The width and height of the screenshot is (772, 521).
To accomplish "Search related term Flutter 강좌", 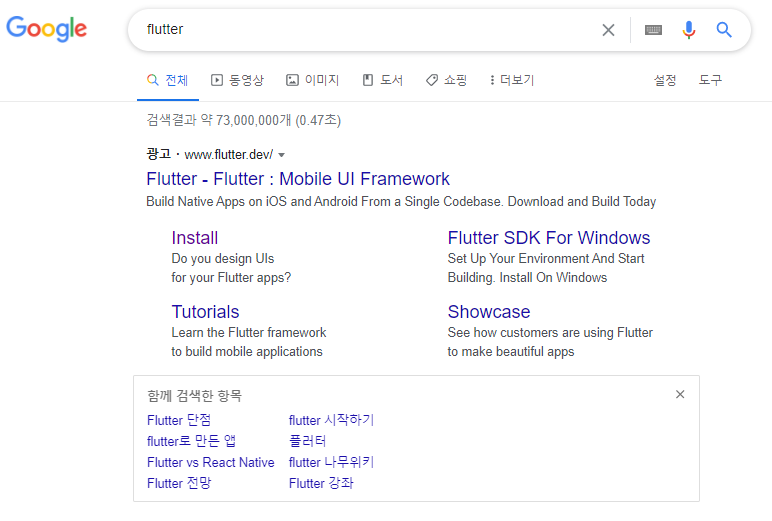I will point(321,483).
